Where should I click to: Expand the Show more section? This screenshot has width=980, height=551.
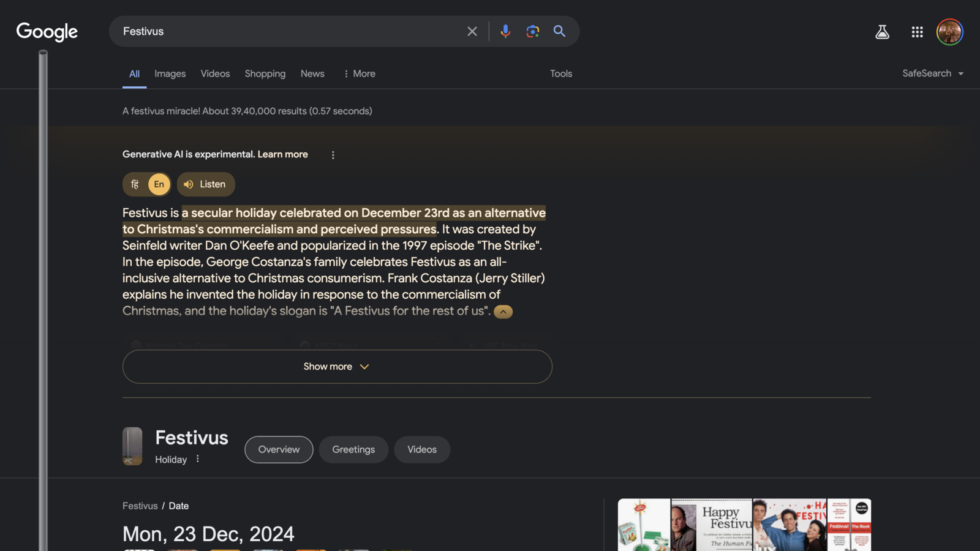336,366
